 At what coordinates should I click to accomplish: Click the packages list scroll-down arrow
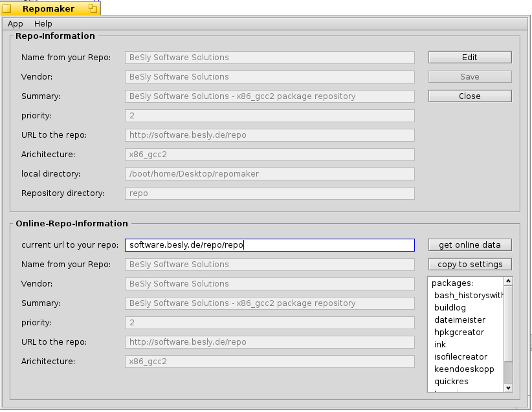(x=508, y=387)
